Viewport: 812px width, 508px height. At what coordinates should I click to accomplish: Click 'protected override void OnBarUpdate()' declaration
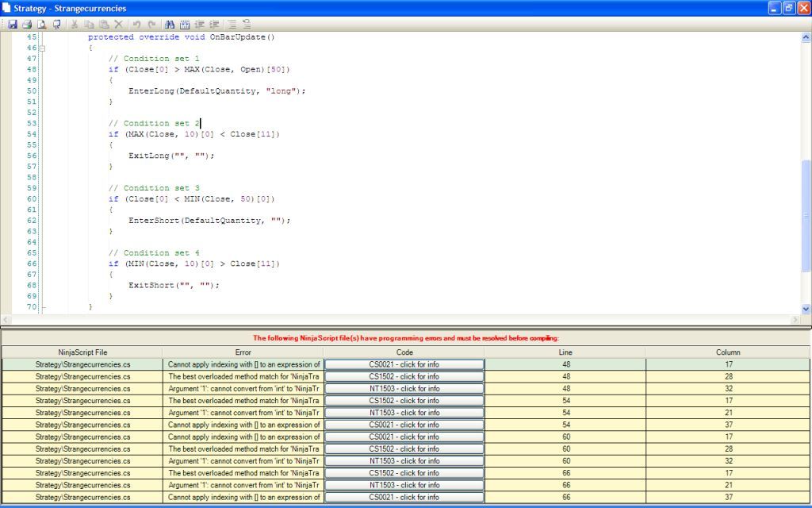(x=182, y=37)
